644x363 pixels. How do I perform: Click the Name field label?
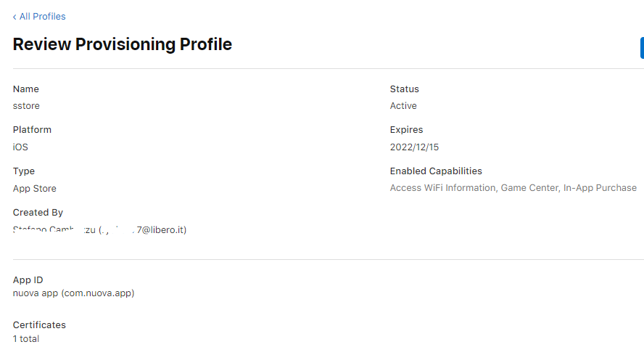[x=26, y=89]
